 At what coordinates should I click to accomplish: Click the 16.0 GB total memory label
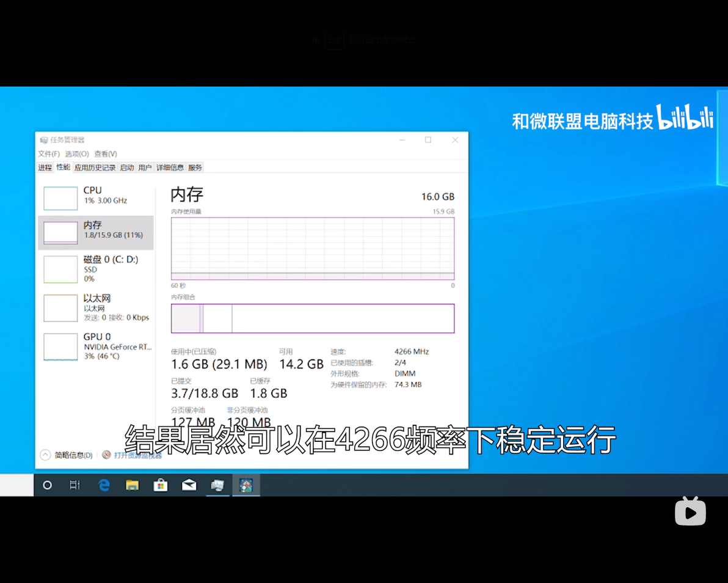click(438, 197)
